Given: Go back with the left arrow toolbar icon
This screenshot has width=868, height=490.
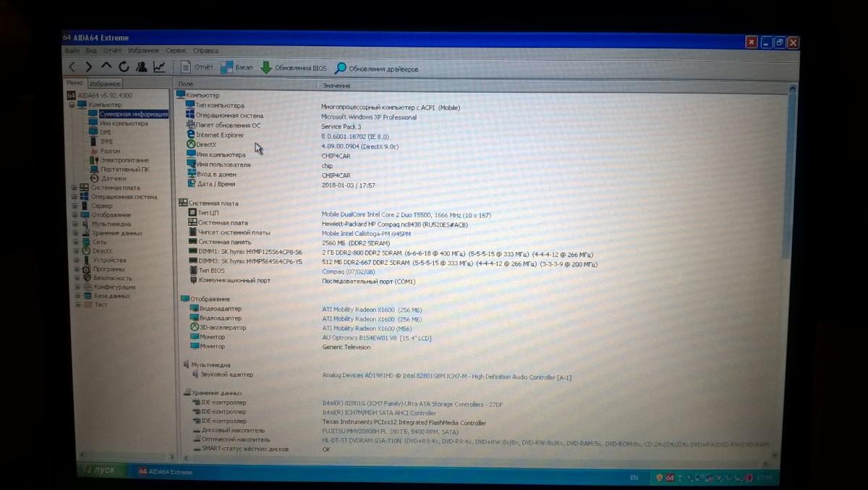Looking at the screenshot, I should point(72,67).
